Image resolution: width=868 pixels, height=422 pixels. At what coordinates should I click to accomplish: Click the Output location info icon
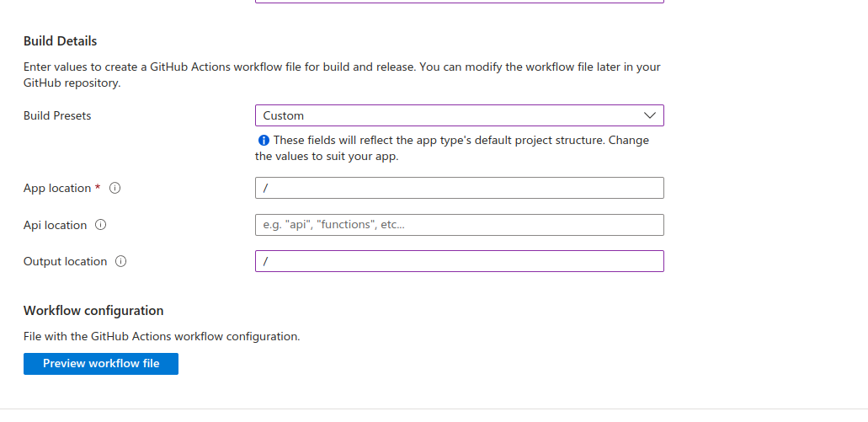pos(121,261)
